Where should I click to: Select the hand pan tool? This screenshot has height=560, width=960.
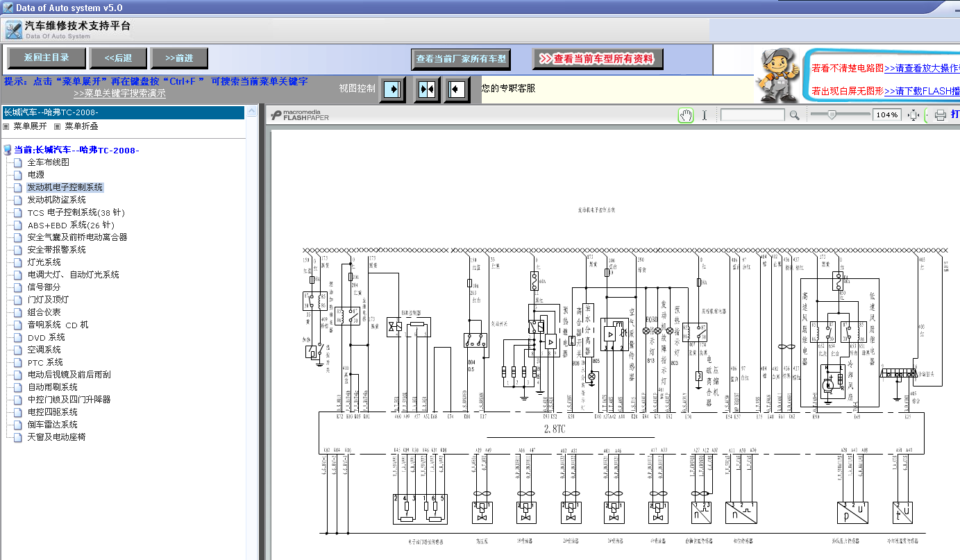pos(686,115)
